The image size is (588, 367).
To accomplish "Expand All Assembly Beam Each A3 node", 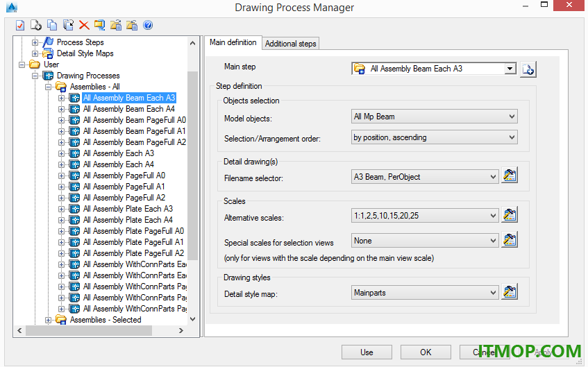I will click(x=61, y=99).
